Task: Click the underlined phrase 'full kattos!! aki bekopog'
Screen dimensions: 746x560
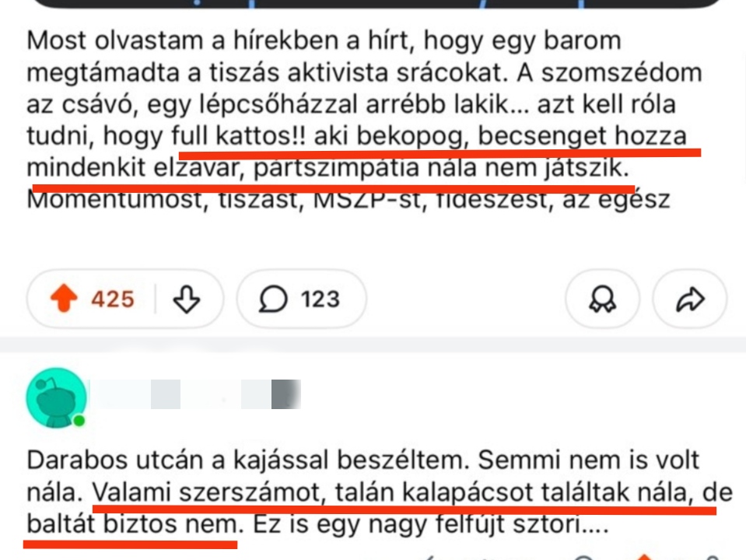Action: coord(319,136)
